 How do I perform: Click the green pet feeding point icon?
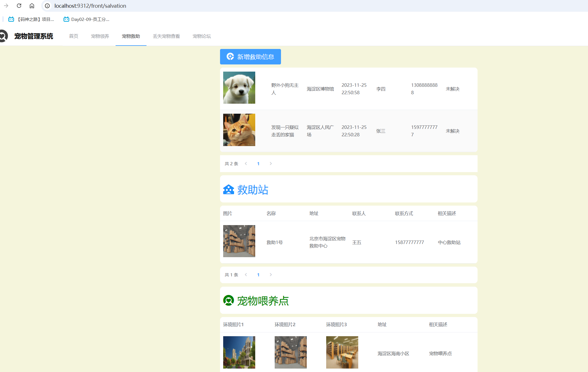228,300
